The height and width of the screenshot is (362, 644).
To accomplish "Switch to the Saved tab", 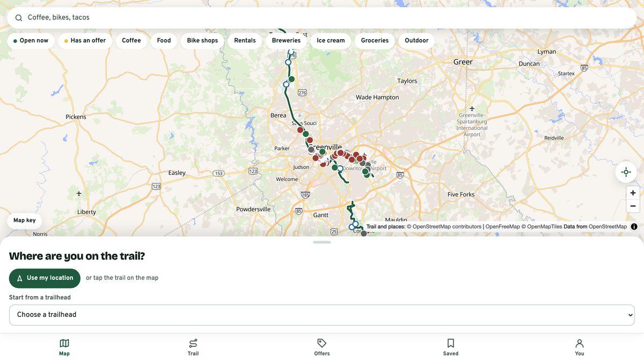I will (451, 348).
